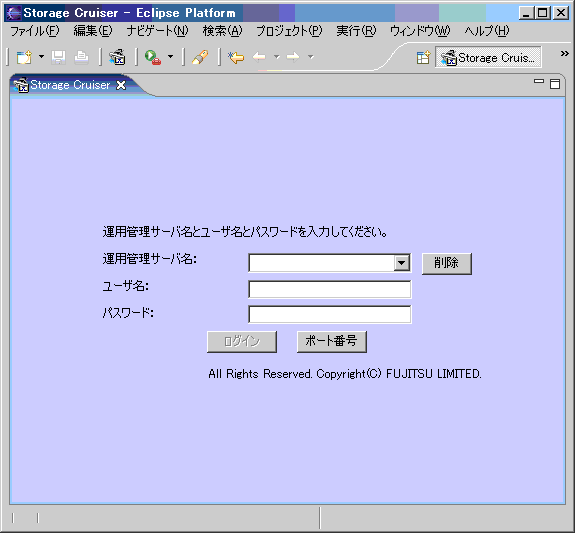Screen dimensions: 575x533
Task: Expand the 運用管理サーバ名 combo box arrow
Action: tap(402, 263)
